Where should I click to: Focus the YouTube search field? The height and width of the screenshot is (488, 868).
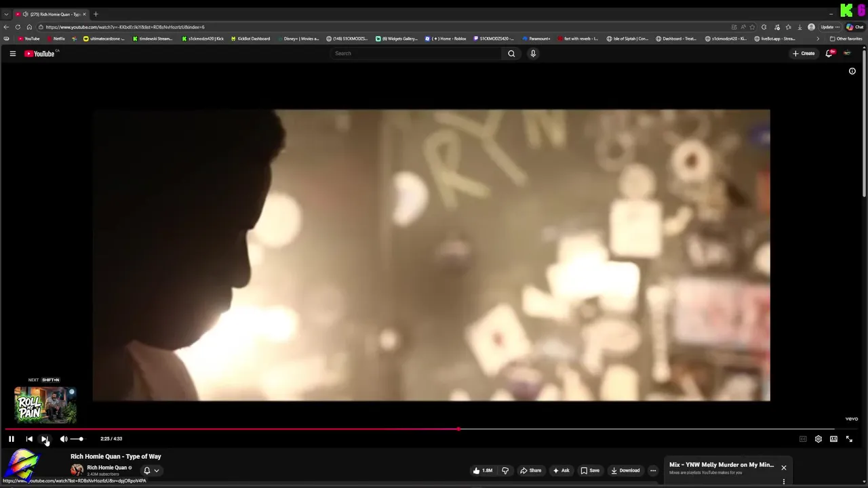[x=416, y=54]
